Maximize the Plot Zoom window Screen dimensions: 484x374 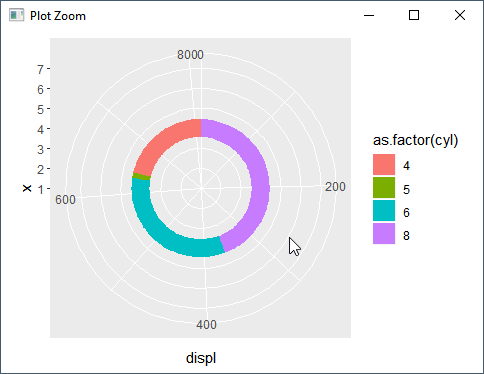click(414, 15)
